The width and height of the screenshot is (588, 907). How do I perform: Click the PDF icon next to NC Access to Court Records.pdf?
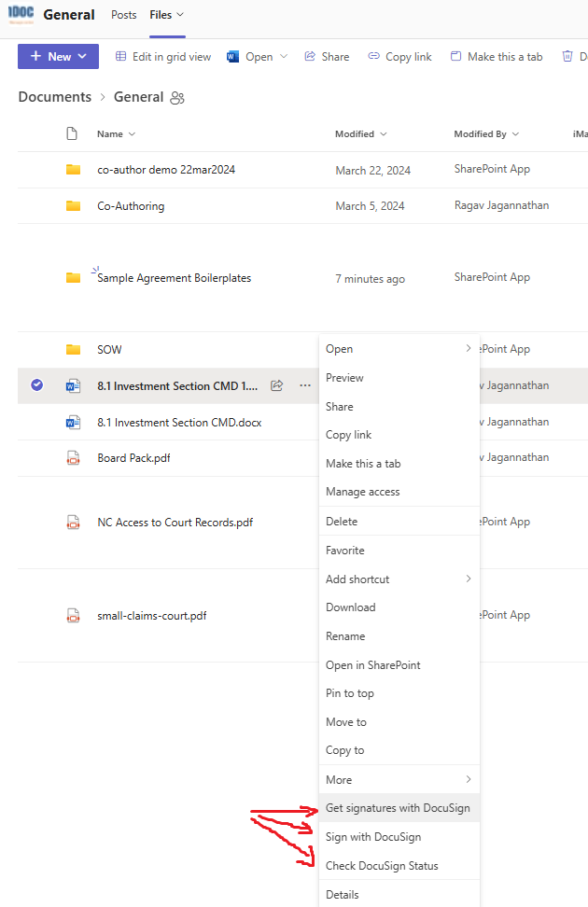pyautogui.click(x=73, y=522)
